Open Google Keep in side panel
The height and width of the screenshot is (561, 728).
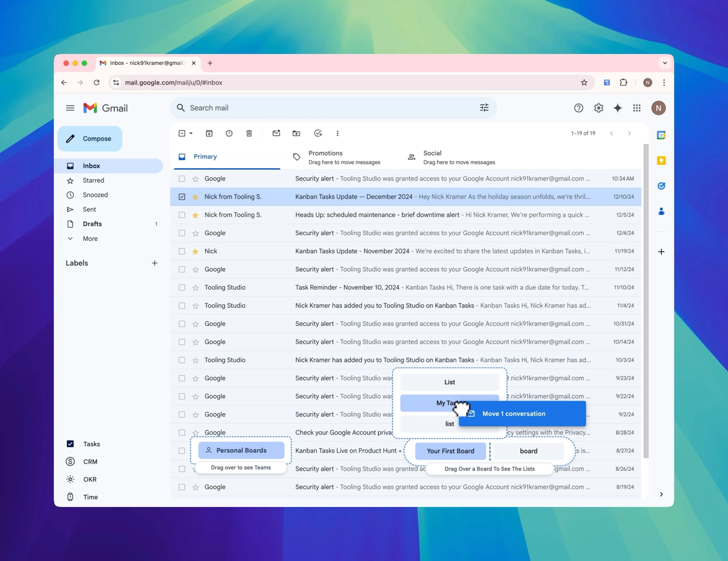[x=661, y=161]
